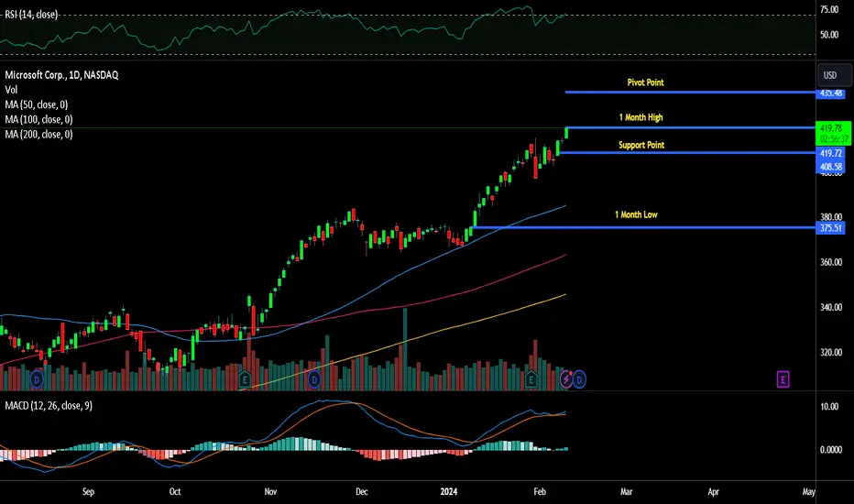Click the dividend marker in mid February
Viewport: 854px width, 504px height.
pyautogui.click(x=579, y=379)
